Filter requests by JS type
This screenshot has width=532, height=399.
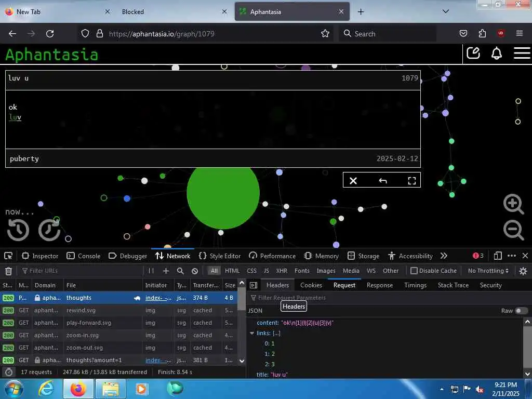coord(267,271)
